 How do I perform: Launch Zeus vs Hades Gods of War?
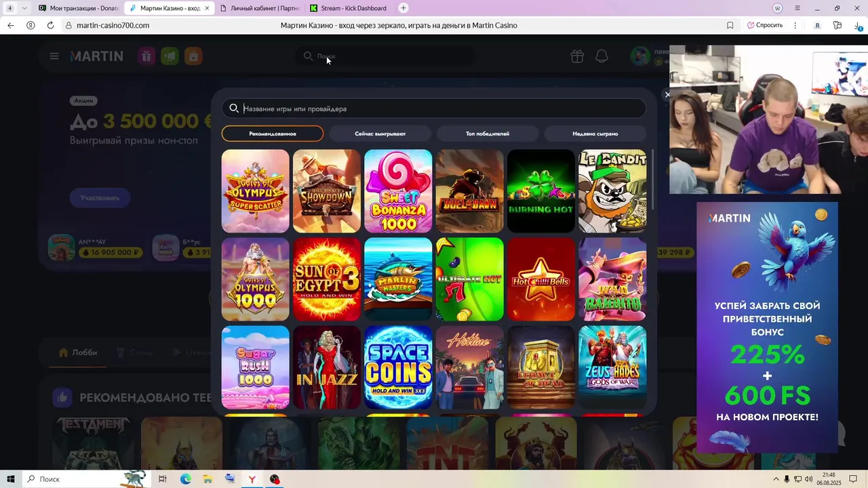point(612,367)
